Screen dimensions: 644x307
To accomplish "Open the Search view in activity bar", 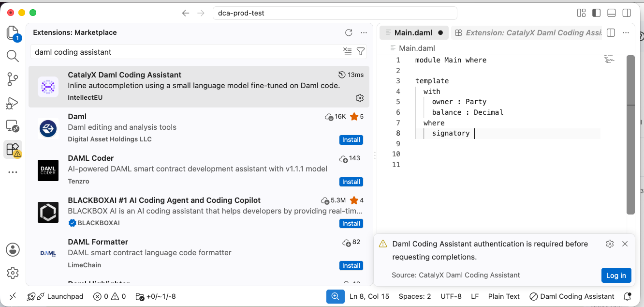I will pos(13,56).
